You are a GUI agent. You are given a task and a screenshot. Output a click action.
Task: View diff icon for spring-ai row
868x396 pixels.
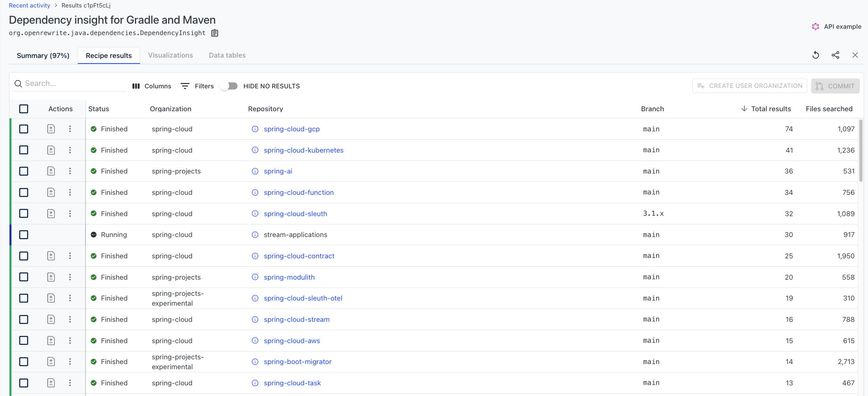51,171
